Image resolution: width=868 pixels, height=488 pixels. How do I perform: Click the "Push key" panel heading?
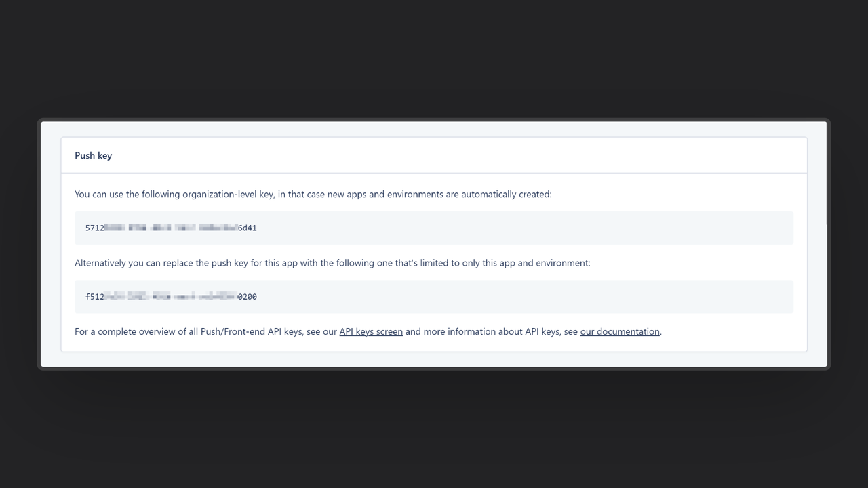(x=94, y=155)
